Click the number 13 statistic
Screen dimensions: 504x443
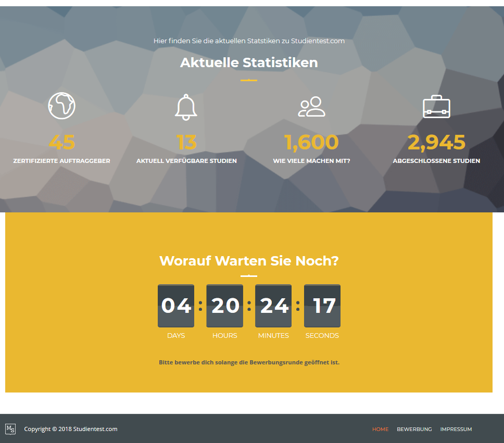(186, 142)
